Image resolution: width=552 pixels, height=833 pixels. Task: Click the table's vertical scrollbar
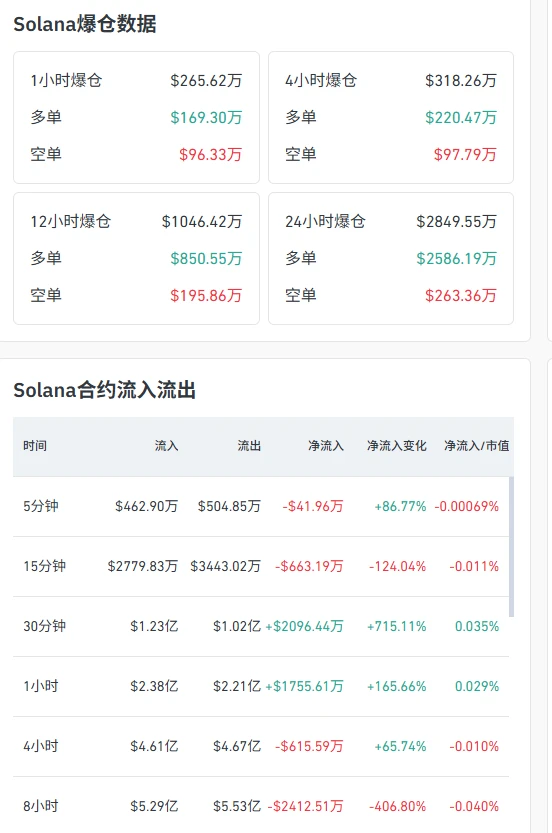[x=512, y=546]
